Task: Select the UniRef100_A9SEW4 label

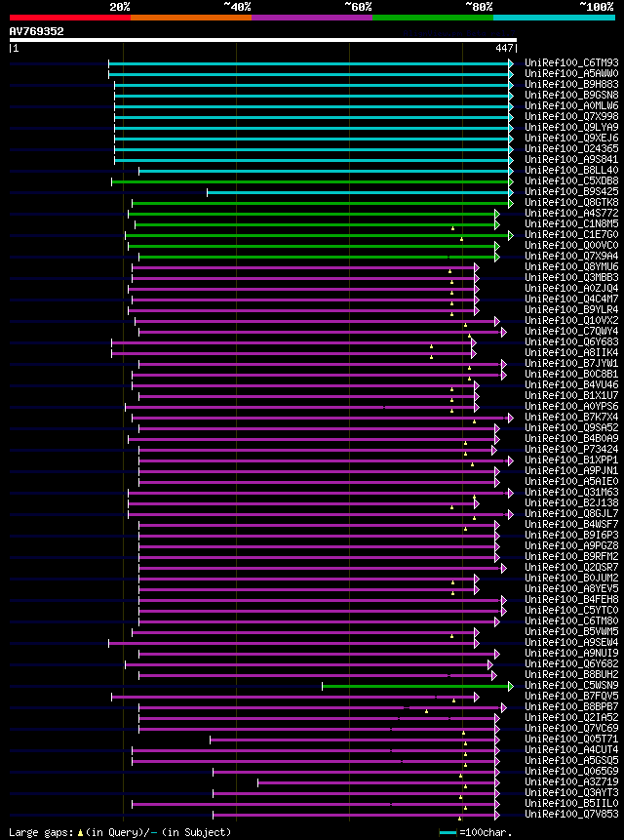Action: (x=571, y=643)
